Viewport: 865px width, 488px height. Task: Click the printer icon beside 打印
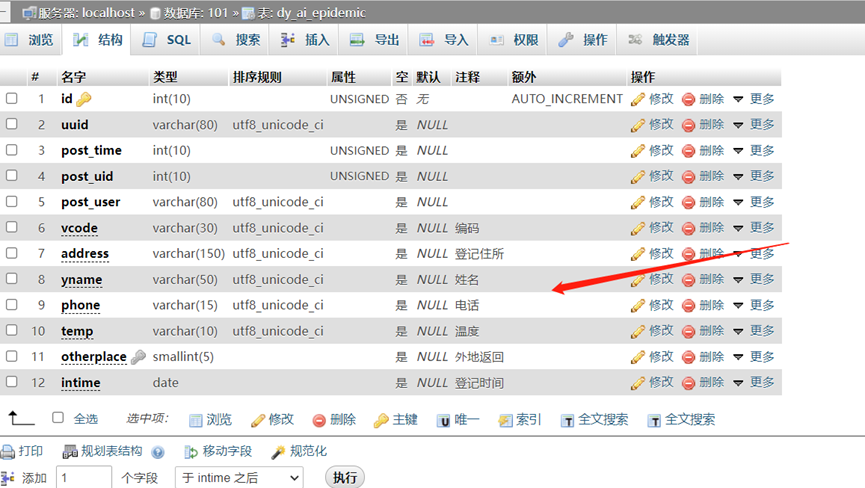[8, 452]
